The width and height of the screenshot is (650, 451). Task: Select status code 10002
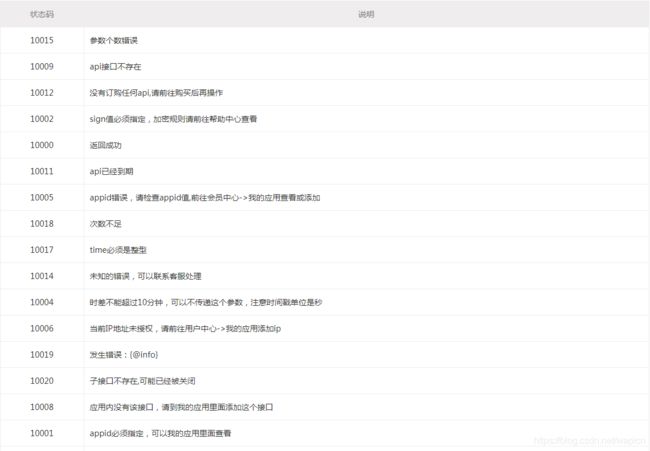click(42, 119)
